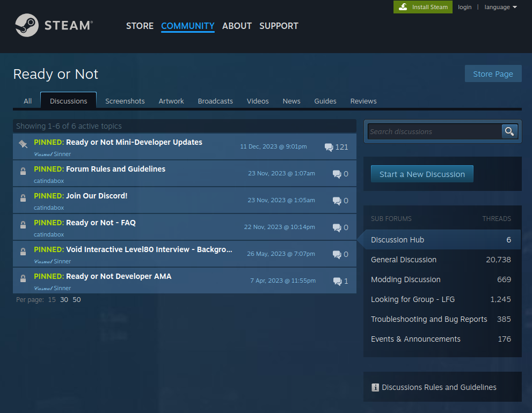Image resolution: width=532 pixels, height=413 pixels.
Task: Click the info icon beside Discussions Rules
Action: tap(375, 387)
